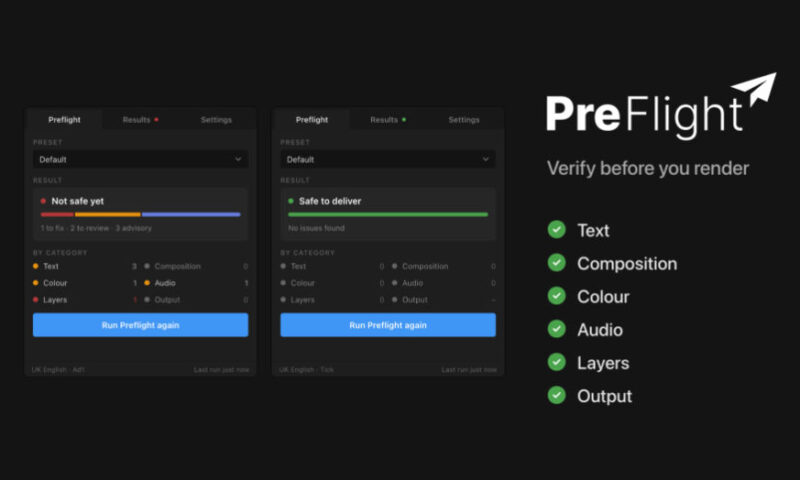This screenshot has width=800, height=480.
Task: Click the green checkmark beside Text
Action: pos(557,230)
